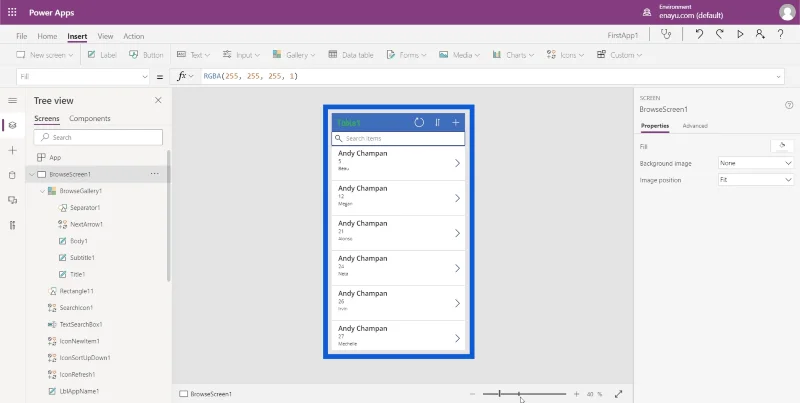Viewport: 800px width, 403px height.
Task: Preview the app with Play icon
Action: pyautogui.click(x=740, y=35)
